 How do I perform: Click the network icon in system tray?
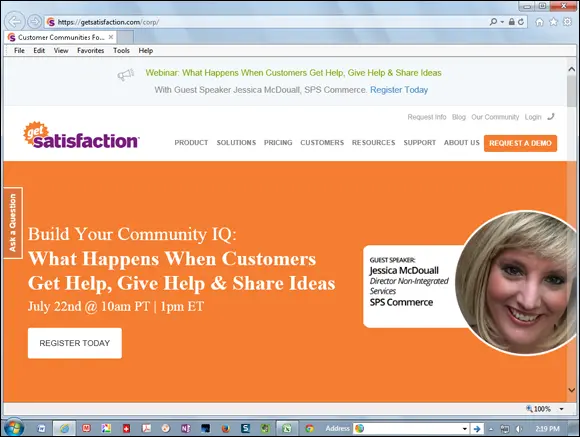[505, 429]
